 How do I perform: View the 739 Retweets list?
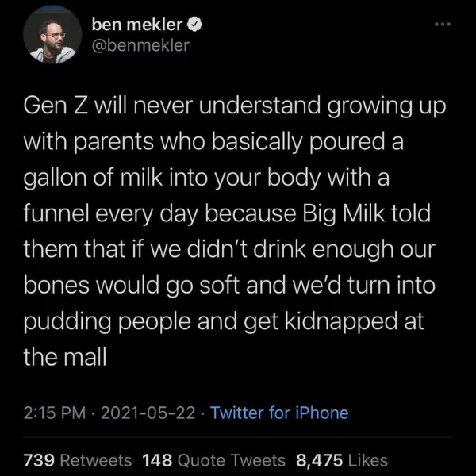point(78,460)
